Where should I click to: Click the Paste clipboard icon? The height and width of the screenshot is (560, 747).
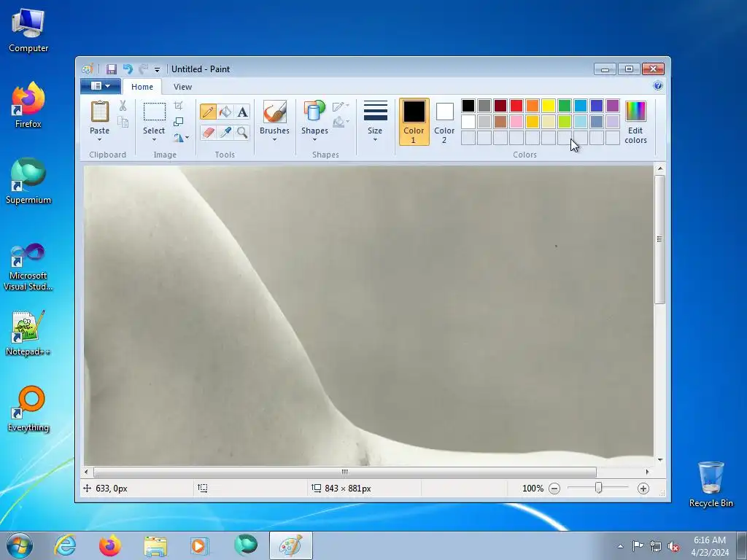pyautogui.click(x=99, y=112)
